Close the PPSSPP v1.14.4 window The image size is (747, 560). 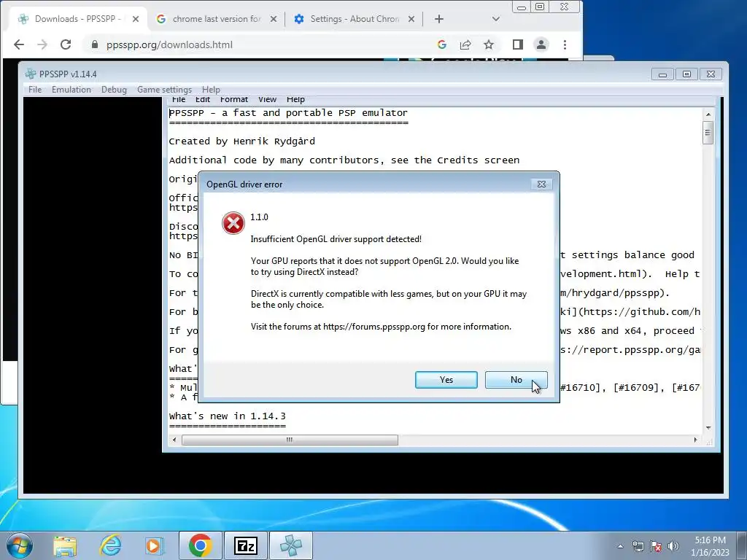[711, 74]
